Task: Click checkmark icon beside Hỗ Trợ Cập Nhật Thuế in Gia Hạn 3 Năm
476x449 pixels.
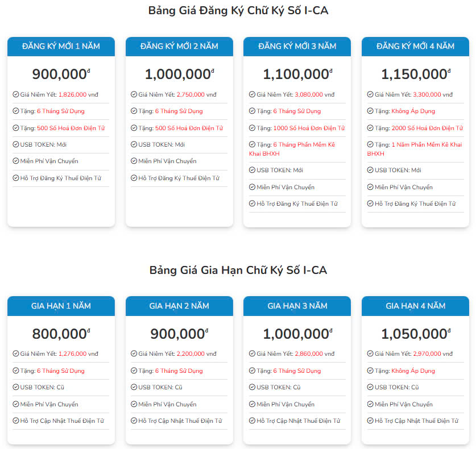Action: (x=252, y=421)
